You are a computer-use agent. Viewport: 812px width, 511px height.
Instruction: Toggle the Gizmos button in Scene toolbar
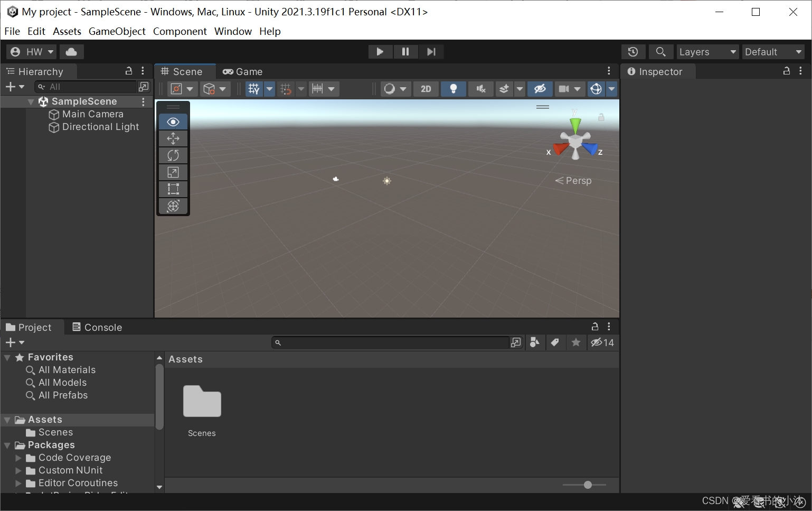pyautogui.click(x=596, y=89)
